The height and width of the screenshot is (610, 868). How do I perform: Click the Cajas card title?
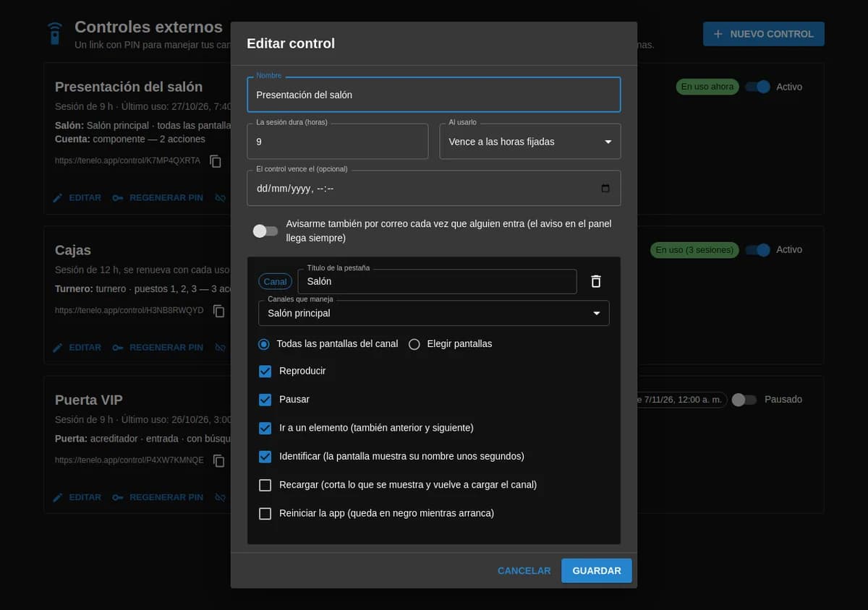coord(73,250)
